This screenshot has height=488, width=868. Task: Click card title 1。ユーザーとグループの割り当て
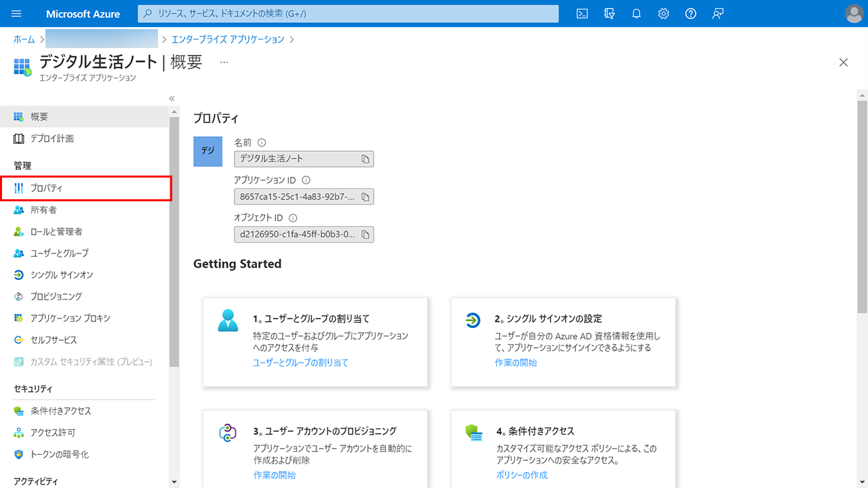point(311,319)
